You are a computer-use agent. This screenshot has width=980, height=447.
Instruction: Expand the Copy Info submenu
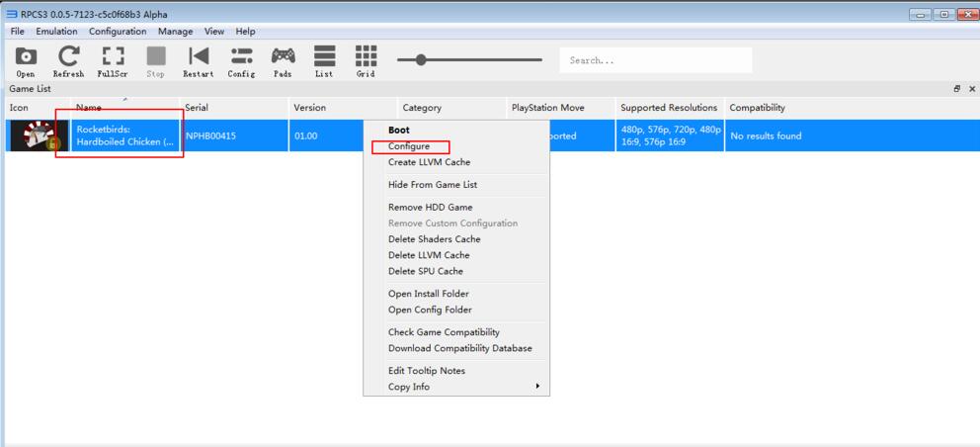(x=456, y=387)
